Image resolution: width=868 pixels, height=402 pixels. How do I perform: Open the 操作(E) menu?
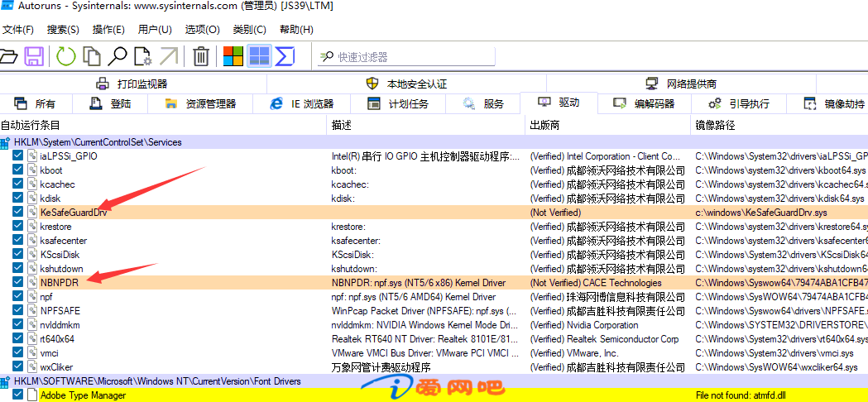(x=108, y=29)
